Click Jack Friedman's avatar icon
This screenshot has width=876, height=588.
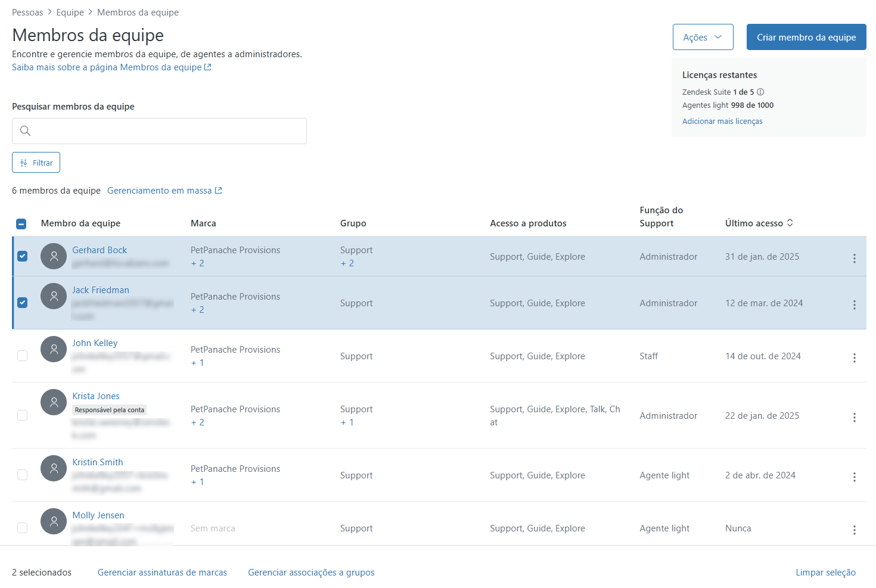coord(54,296)
